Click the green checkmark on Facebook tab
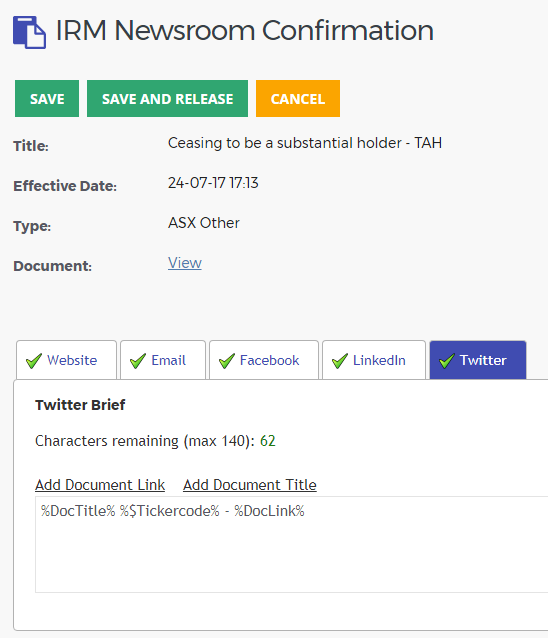The height and width of the screenshot is (638, 548). point(227,361)
